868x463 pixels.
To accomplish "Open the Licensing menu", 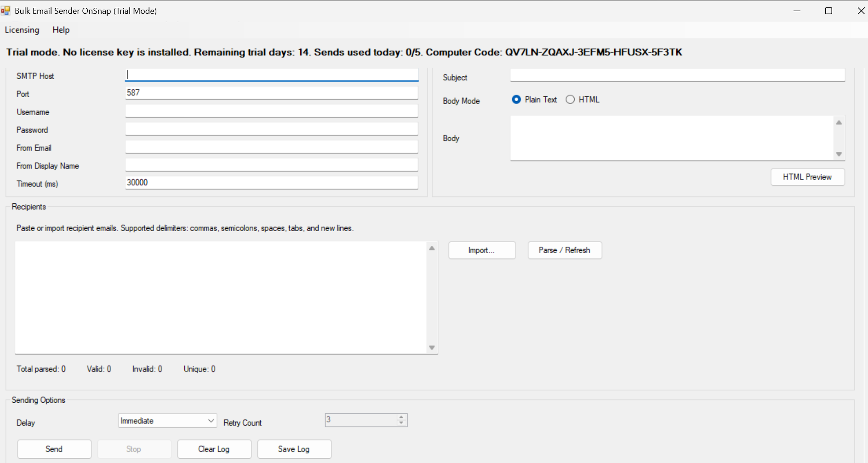I will point(22,30).
